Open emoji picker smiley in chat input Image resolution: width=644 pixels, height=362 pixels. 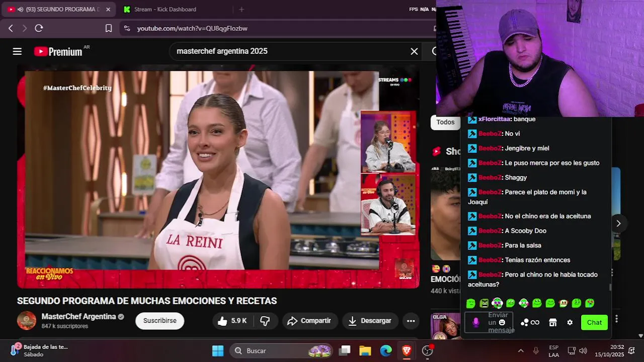pyautogui.click(x=502, y=322)
